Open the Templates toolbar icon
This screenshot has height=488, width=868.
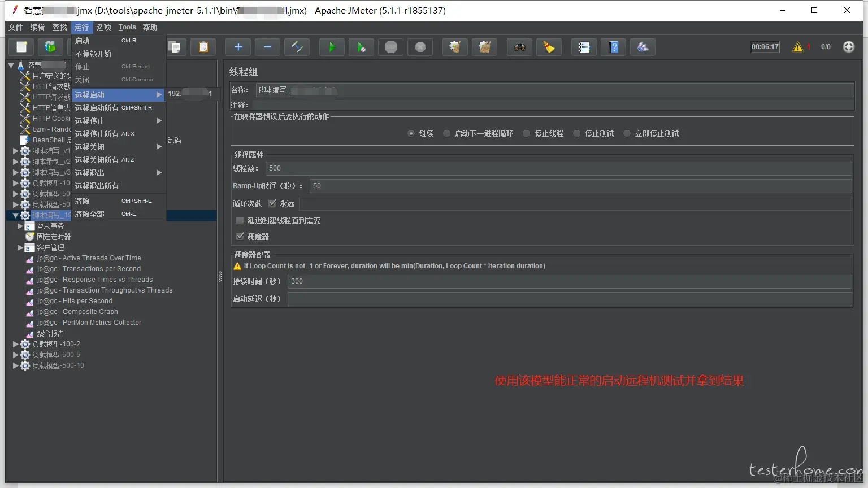[50, 47]
